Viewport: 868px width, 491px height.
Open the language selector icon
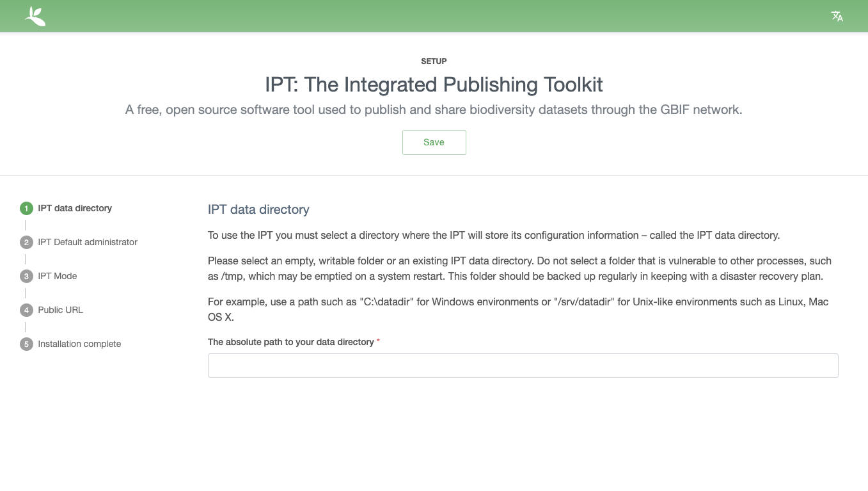coord(837,16)
